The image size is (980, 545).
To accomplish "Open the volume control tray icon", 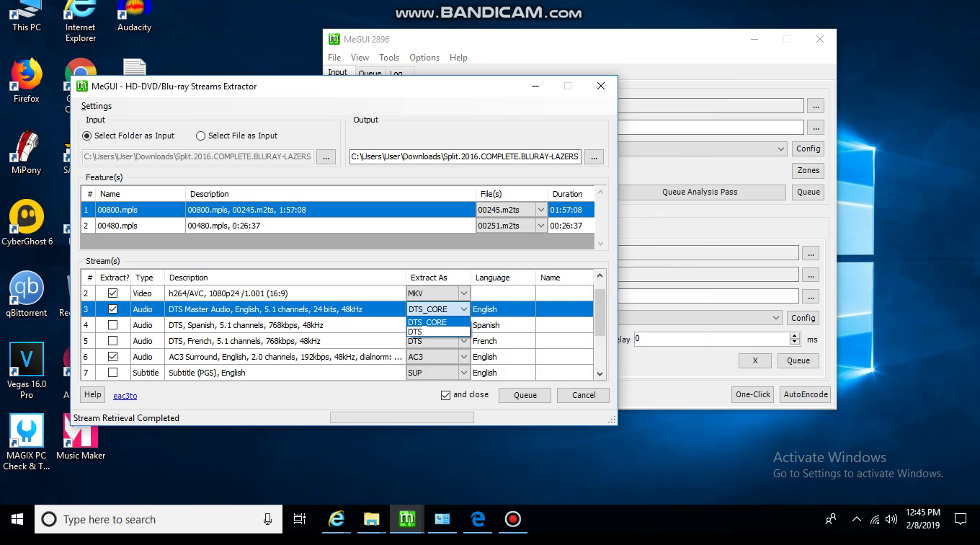I will coord(891,519).
